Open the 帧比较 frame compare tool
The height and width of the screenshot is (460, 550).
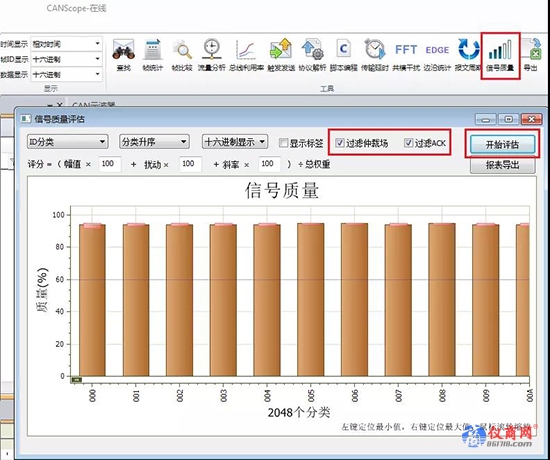pyautogui.click(x=182, y=54)
